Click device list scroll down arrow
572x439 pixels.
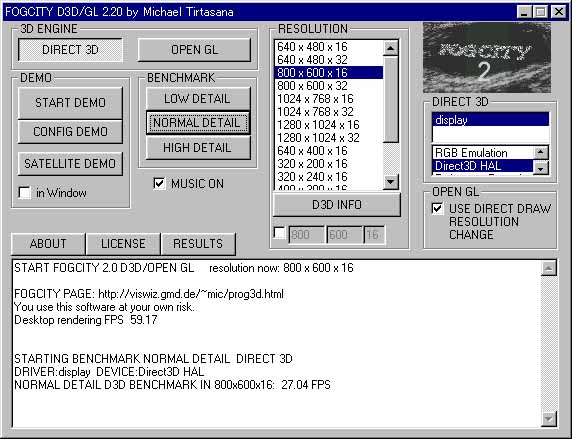pos(541,168)
